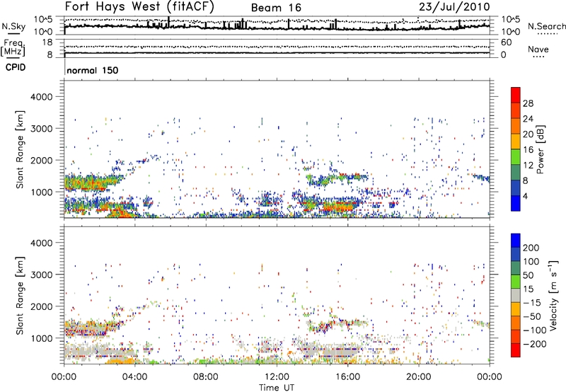Click the '4000' tick on power panel axis
The image size is (566, 392).
tap(42, 97)
